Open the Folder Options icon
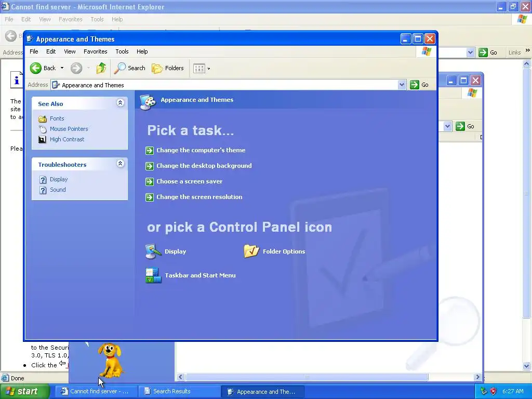 251,251
